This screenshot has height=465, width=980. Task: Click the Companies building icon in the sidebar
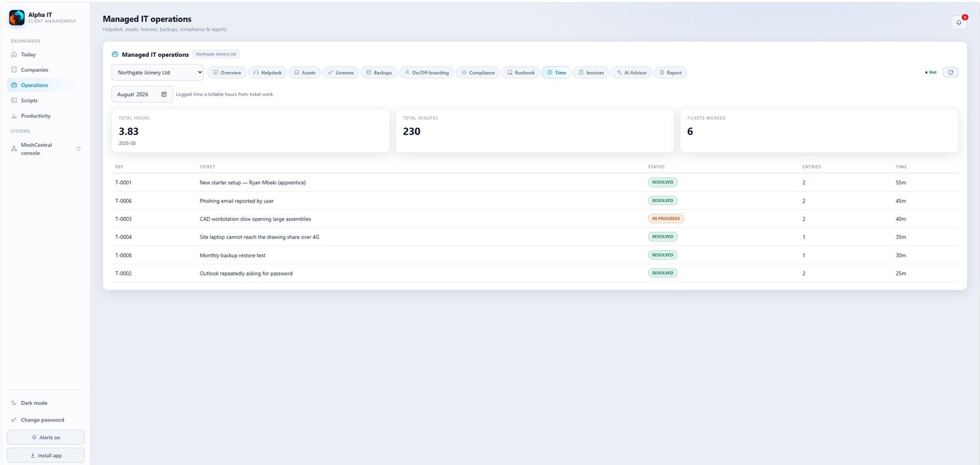(14, 69)
